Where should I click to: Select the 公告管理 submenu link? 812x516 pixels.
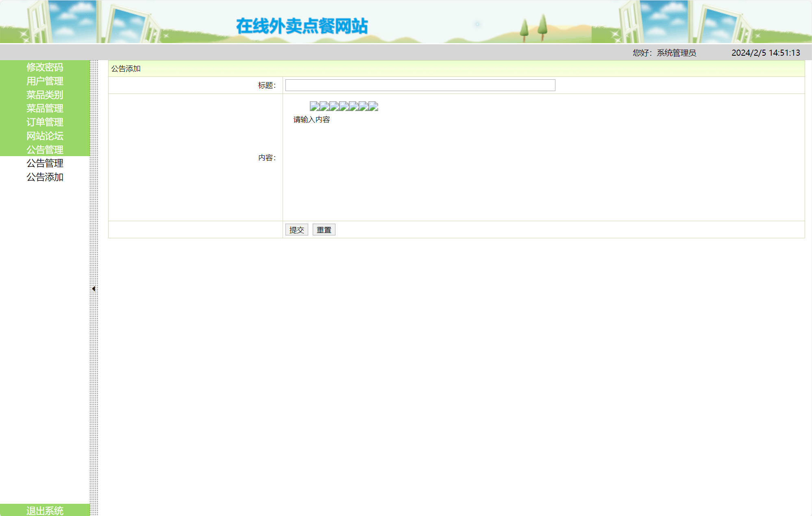[x=45, y=163]
